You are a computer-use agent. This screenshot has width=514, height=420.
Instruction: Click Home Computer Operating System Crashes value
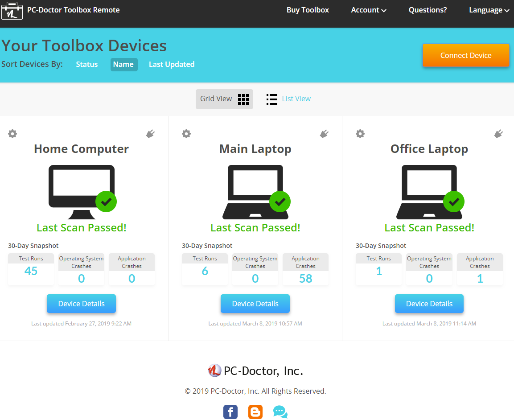(x=81, y=278)
